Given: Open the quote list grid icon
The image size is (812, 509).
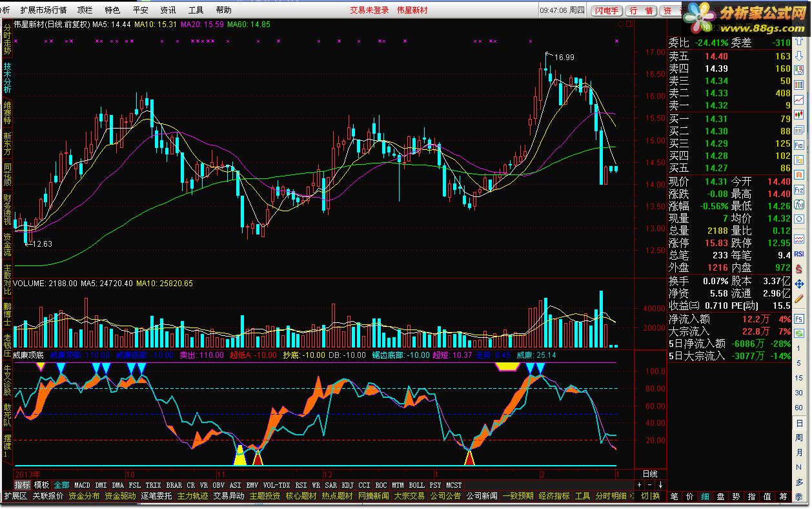Looking at the screenshot, I should [799, 85].
